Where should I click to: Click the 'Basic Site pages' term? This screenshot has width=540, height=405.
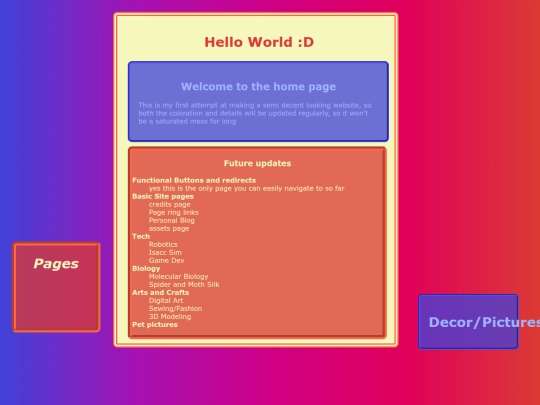click(163, 196)
